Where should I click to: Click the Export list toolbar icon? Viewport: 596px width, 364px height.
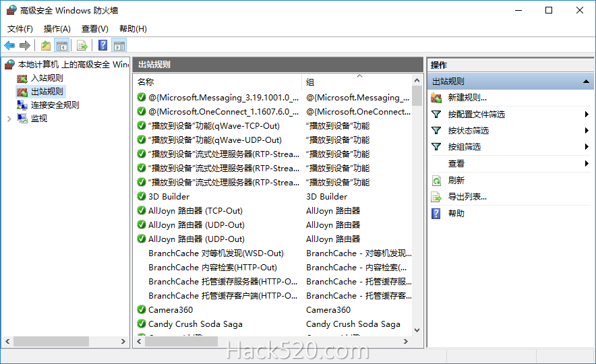82,46
